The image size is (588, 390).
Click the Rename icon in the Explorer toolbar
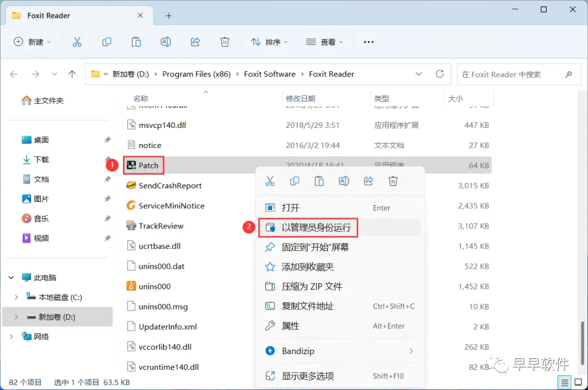(x=166, y=42)
